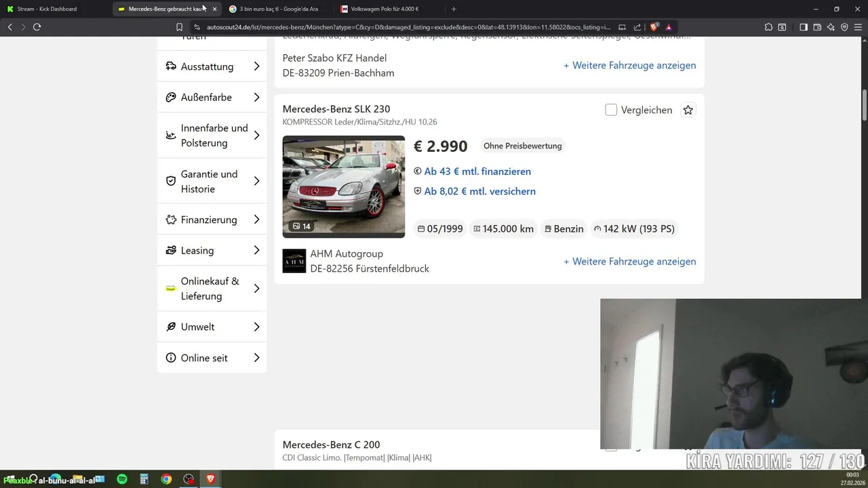This screenshot has width=868, height=488.
Task: Click the Brave browser taskbar icon
Action: coord(210,479)
